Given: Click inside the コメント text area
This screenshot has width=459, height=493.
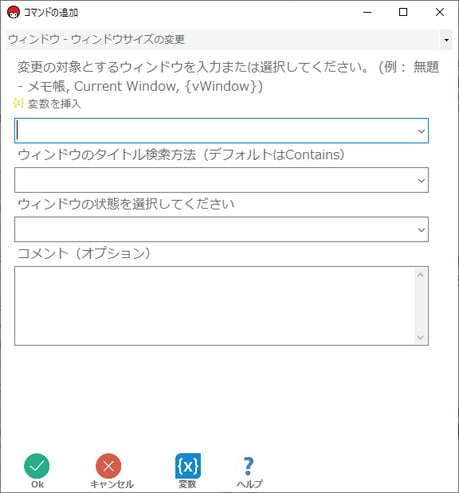Looking at the screenshot, I should tap(215, 306).
